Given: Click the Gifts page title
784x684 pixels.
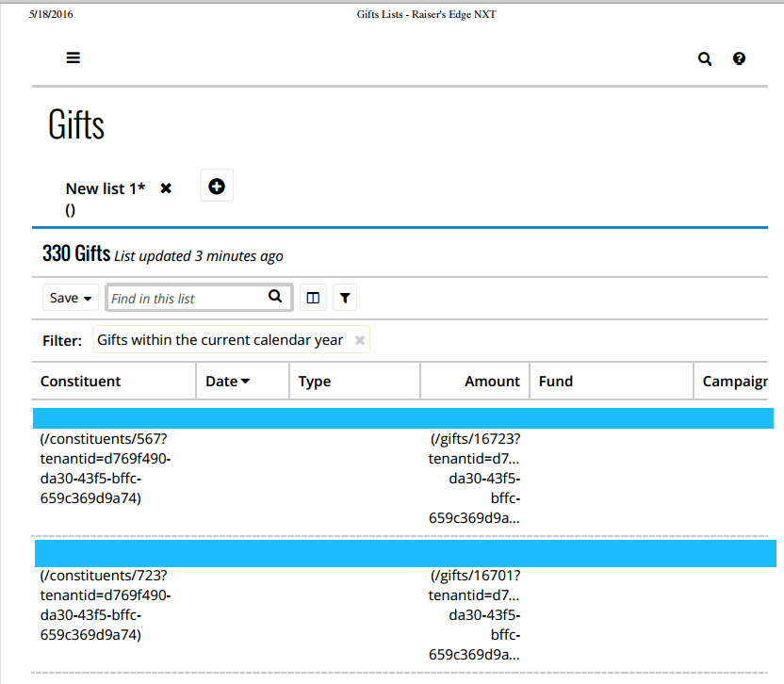Looking at the screenshot, I should click(76, 124).
